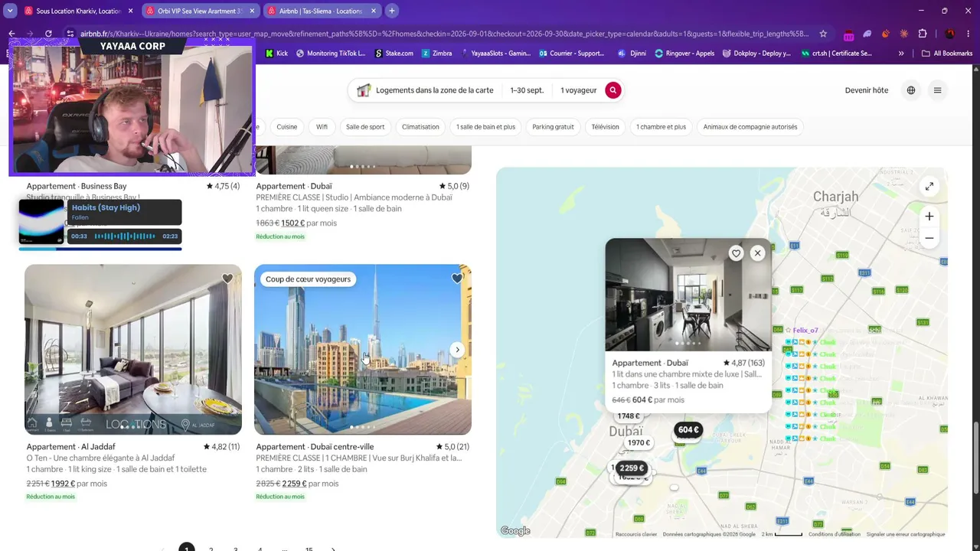Open the hamburger account menu
The width and height of the screenshot is (980, 551).
[937, 90]
